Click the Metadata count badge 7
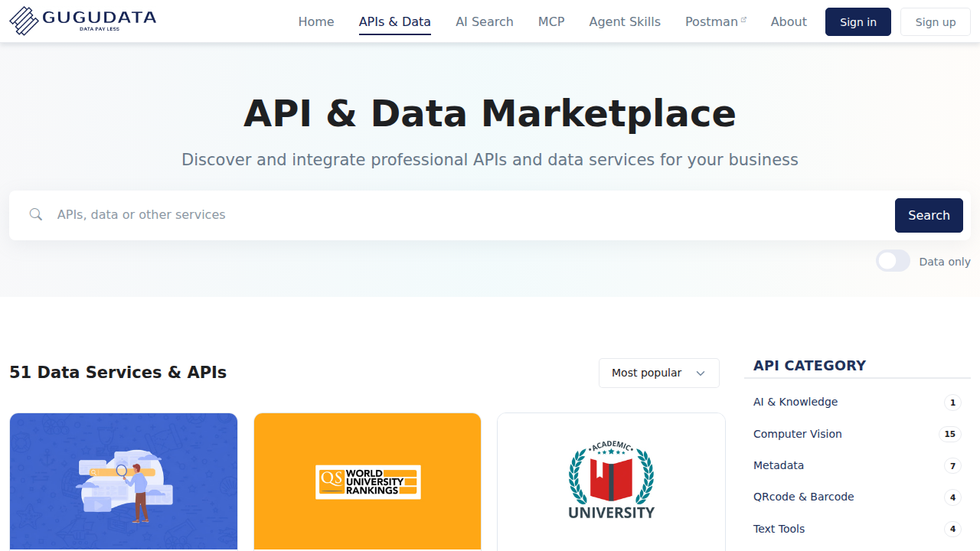 coord(952,466)
